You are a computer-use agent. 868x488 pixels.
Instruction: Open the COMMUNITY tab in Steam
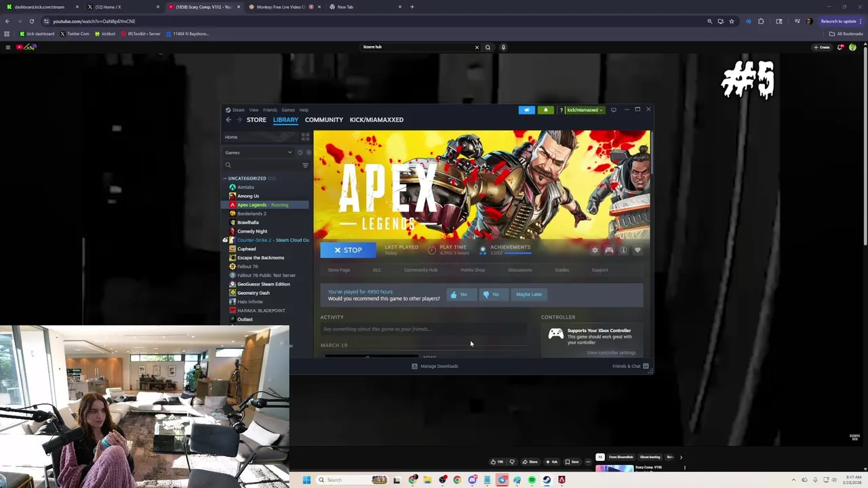click(324, 120)
